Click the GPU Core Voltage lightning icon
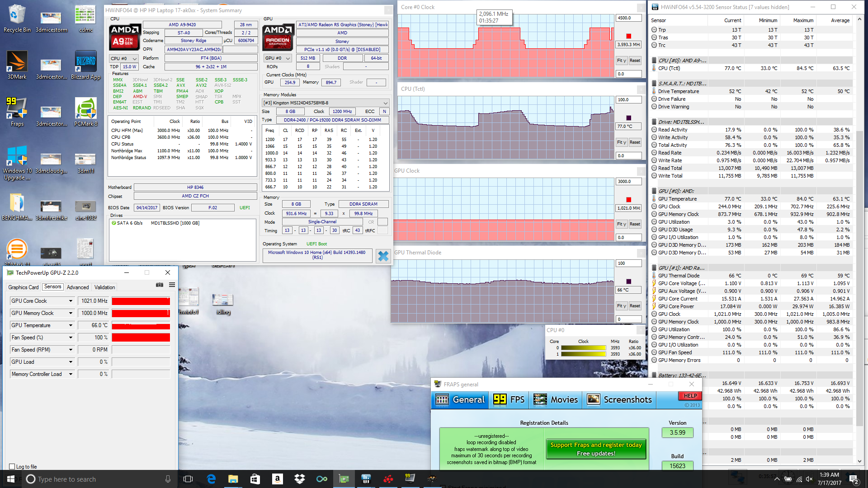Image resolution: width=868 pixels, height=488 pixels. click(x=654, y=283)
